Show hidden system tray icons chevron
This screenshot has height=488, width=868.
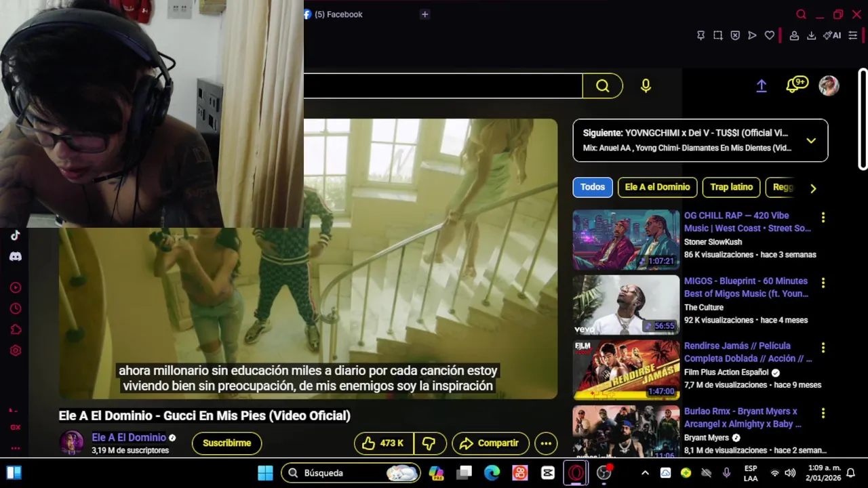[x=645, y=473]
